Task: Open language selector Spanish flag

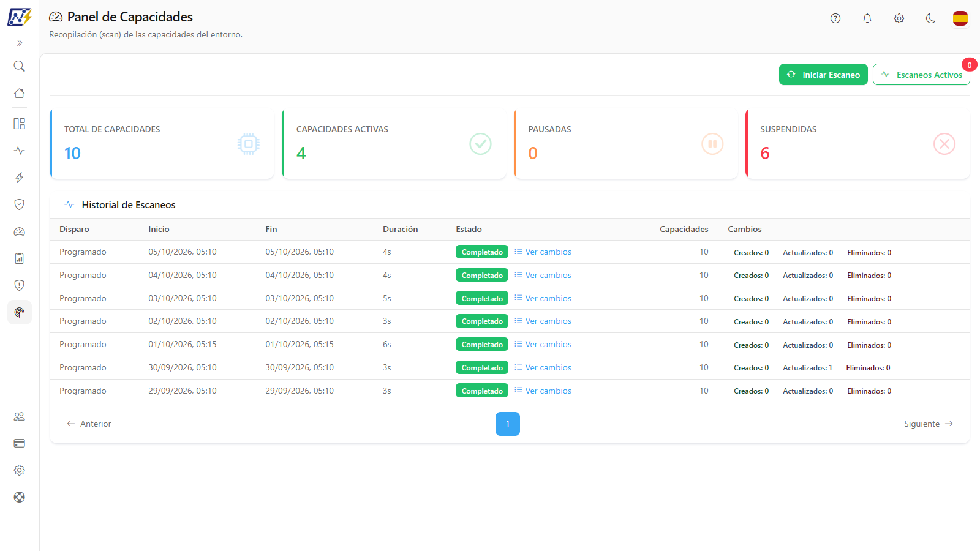Action: (x=960, y=18)
